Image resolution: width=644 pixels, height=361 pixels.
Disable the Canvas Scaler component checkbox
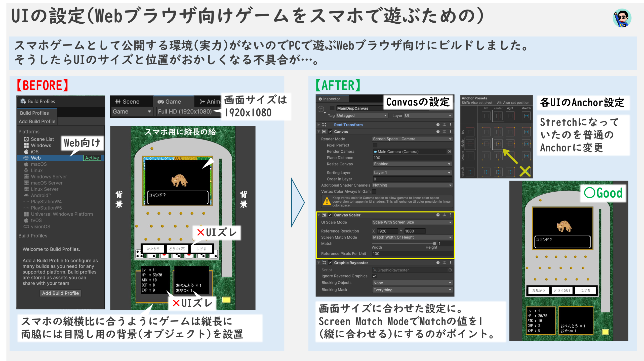(x=330, y=215)
